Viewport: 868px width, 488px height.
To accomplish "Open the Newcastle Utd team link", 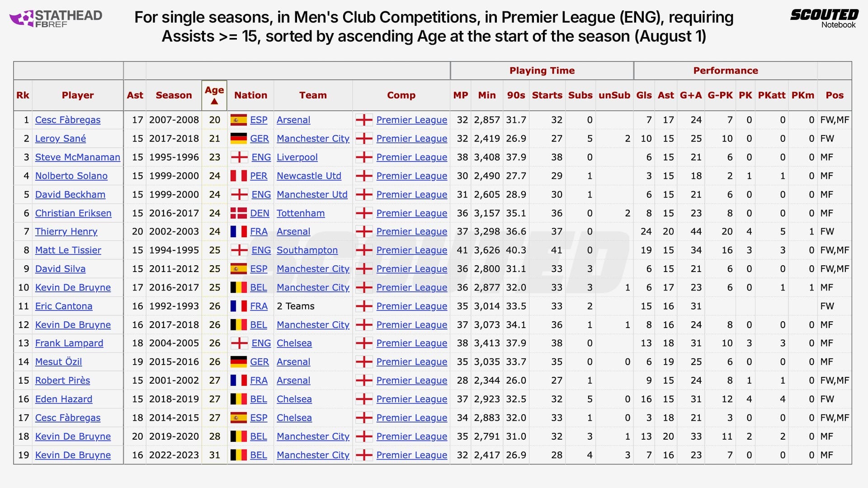I will click(x=309, y=176).
